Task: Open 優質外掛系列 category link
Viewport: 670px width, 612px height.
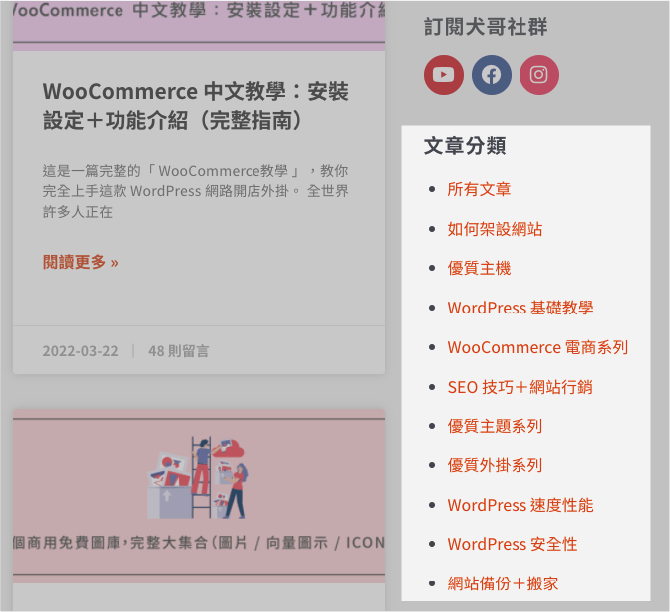Action: point(495,465)
